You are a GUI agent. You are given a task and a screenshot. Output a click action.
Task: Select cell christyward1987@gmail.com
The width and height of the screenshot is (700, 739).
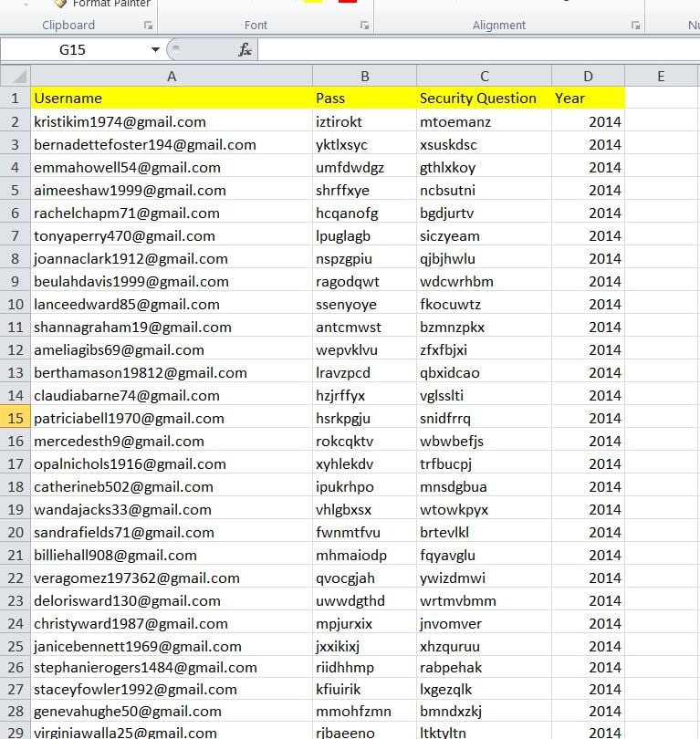pos(172,623)
